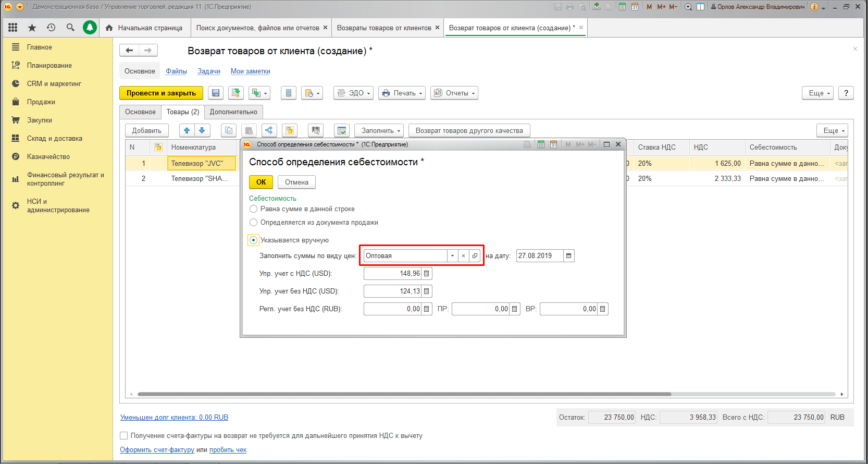Open the Склад и доставка section
This screenshot has height=464, width=868.
[x=55, y=139]
